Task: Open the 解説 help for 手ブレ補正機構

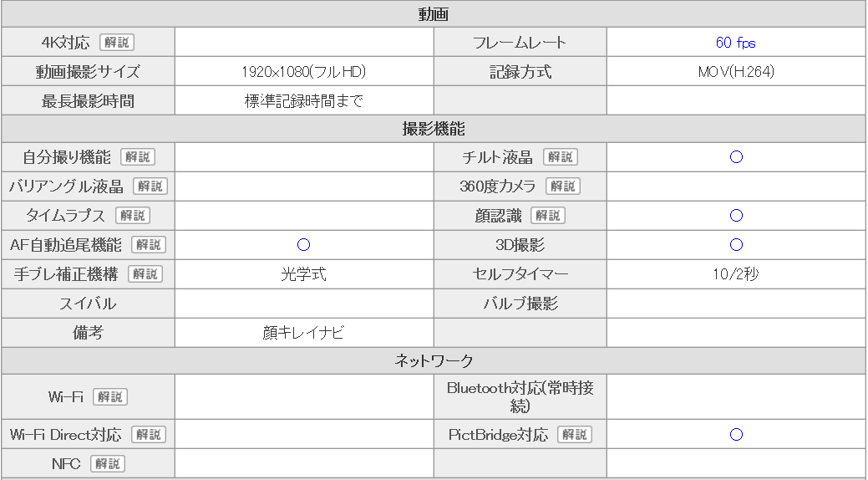Action: coord(145,274)
